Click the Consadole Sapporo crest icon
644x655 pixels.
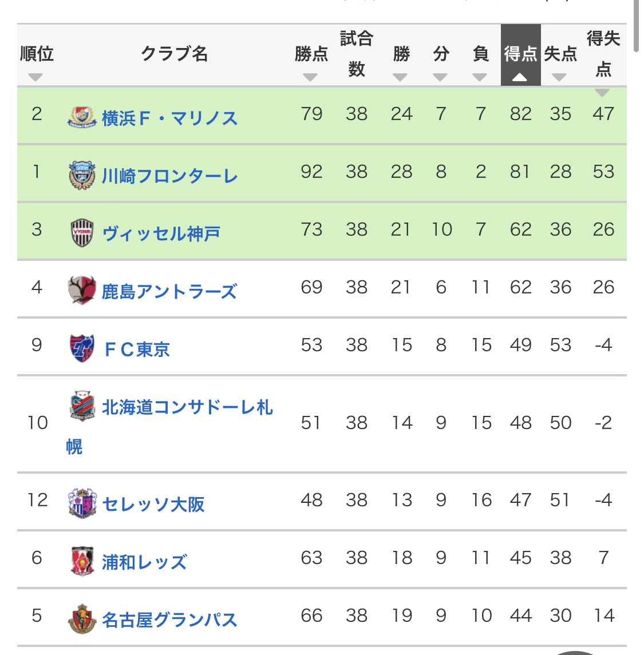tap(82, 406)
